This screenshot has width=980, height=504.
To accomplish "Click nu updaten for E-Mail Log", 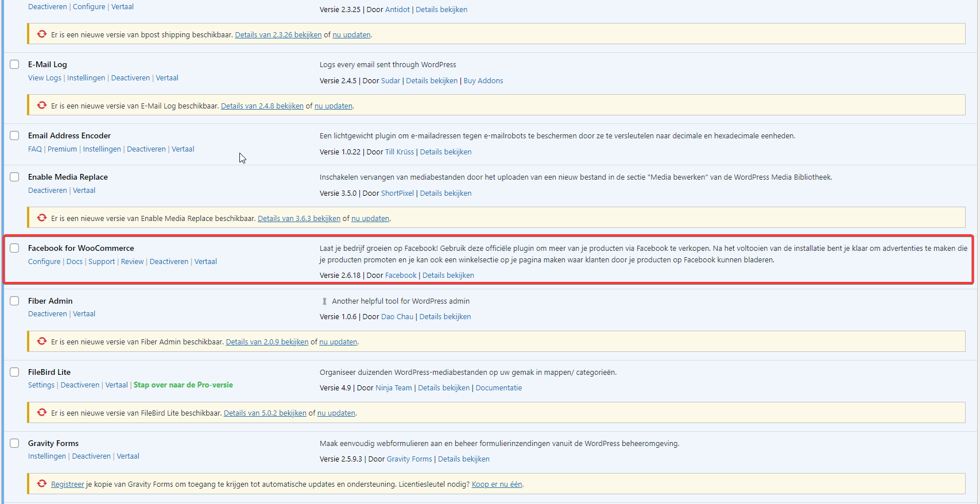I will click(334, 106).
